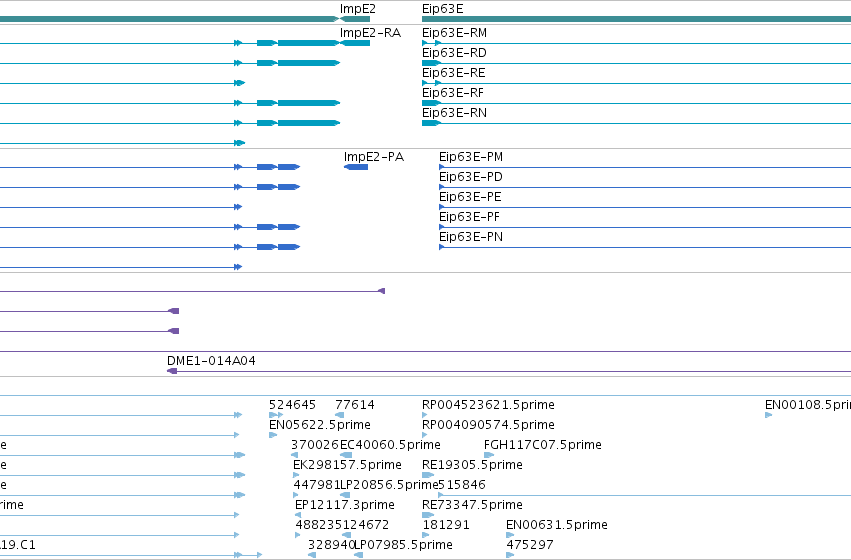Select the Eip63E-RM transcript label
851x560 pixels.
[454, 33]
